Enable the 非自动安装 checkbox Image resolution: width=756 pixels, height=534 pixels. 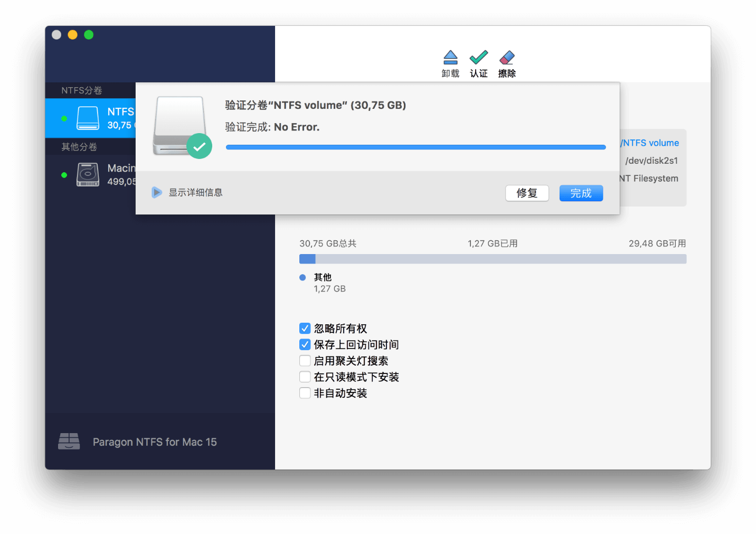(305, 393)
